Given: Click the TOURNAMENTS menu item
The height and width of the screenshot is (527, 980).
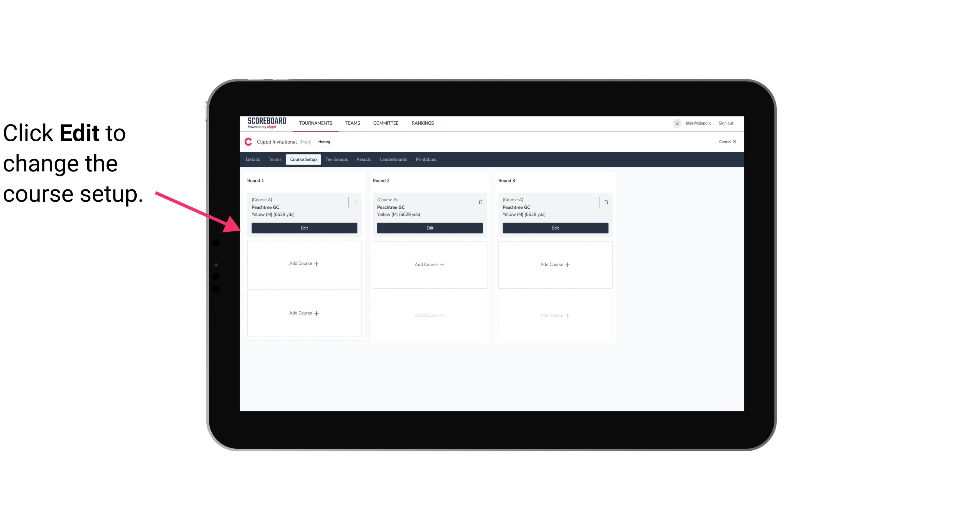Looking at the screenshot, I should (316, 123).
